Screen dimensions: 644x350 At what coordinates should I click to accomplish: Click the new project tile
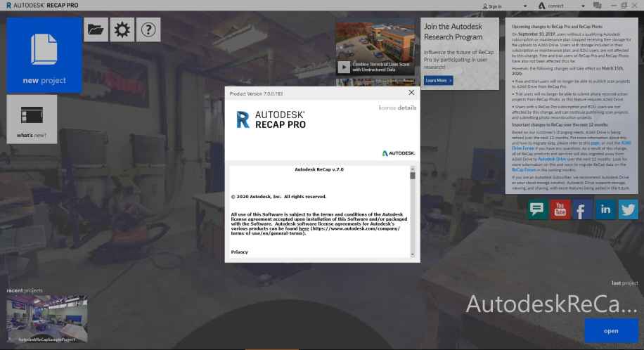44,54
